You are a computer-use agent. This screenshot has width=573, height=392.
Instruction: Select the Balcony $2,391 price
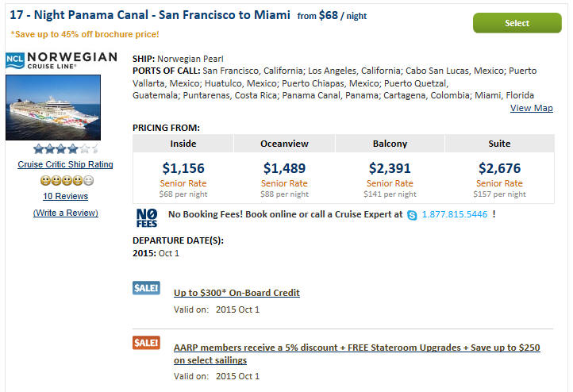[x=390, y=168]
